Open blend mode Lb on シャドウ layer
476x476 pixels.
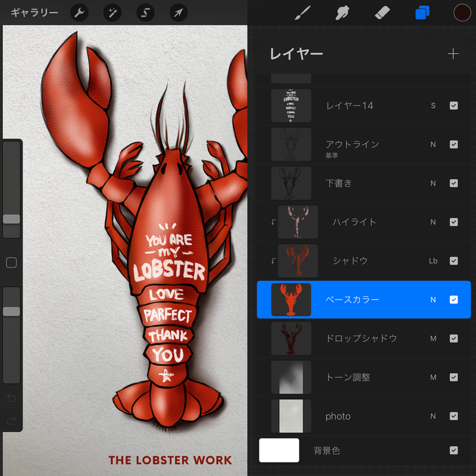point(433,261)
